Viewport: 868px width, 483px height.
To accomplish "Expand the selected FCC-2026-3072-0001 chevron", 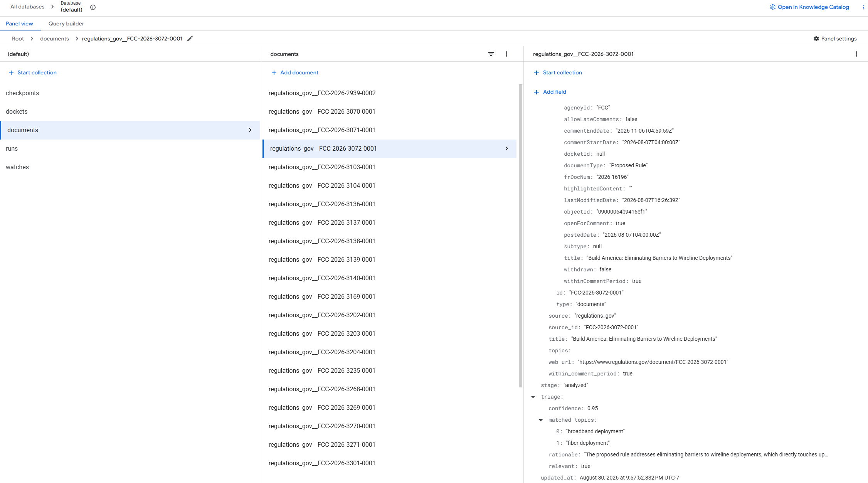I will [x=507, y=148].
